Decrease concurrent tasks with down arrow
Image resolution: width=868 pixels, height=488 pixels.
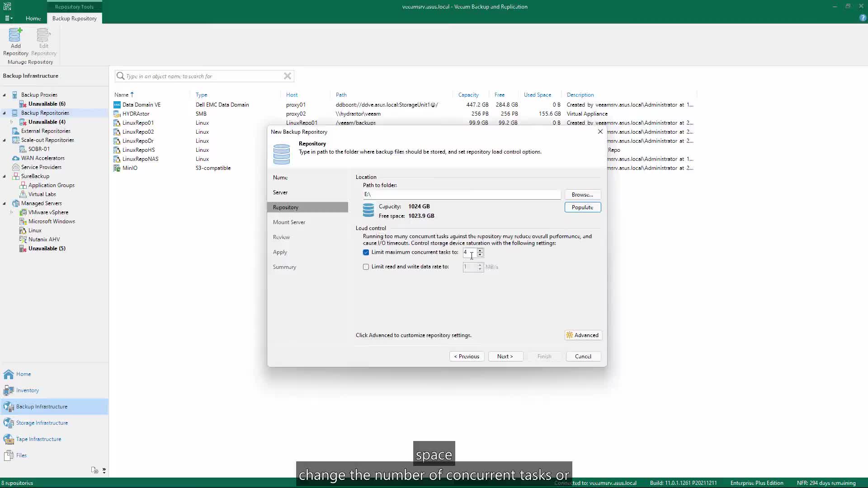tap(480, 255)
